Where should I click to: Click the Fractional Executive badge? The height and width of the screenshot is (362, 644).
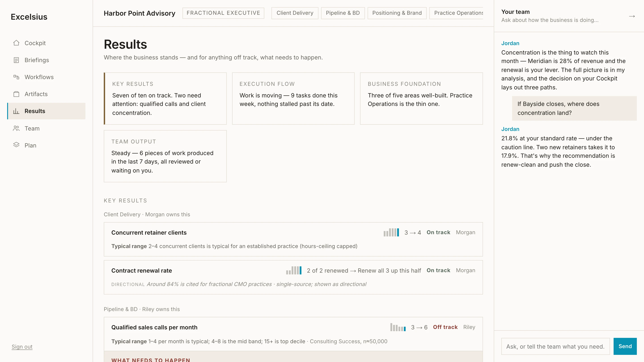pyautogui.click(x=223, y=13)
